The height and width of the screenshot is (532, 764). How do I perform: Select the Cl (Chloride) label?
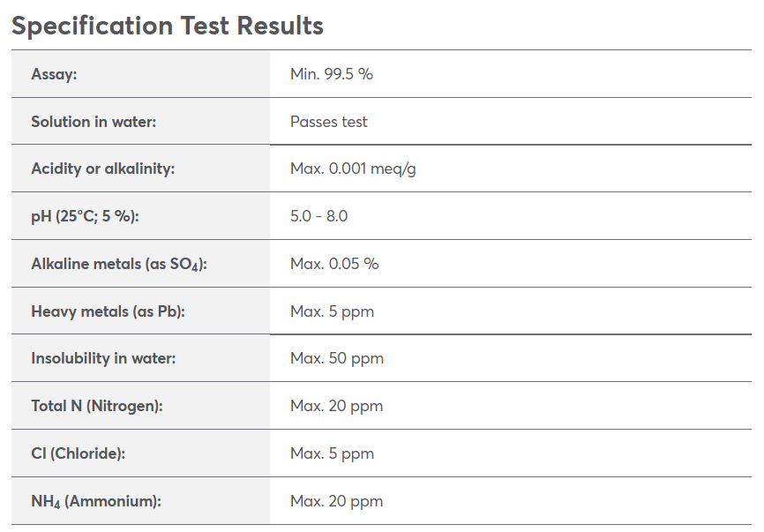click(78, 453)
